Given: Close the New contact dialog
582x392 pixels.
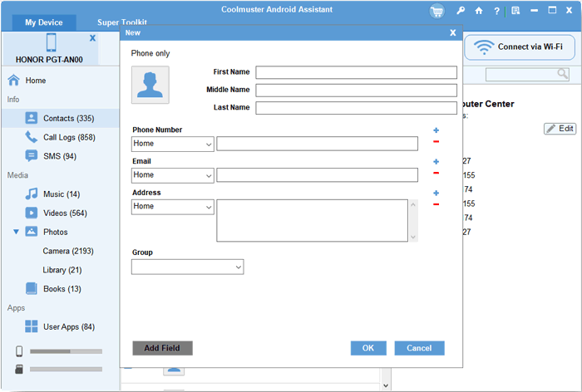Looking at the screenshot, I should (x=453, y=32).
